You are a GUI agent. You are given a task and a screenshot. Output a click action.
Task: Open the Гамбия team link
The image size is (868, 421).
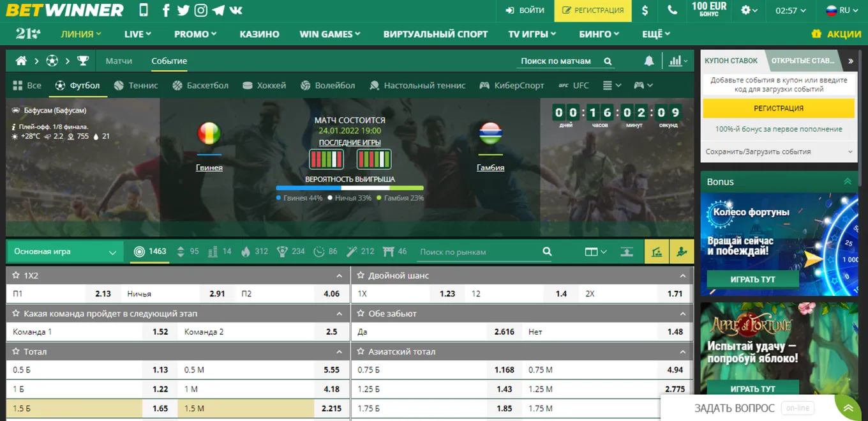pyautogui.click(x=490, y=167)
